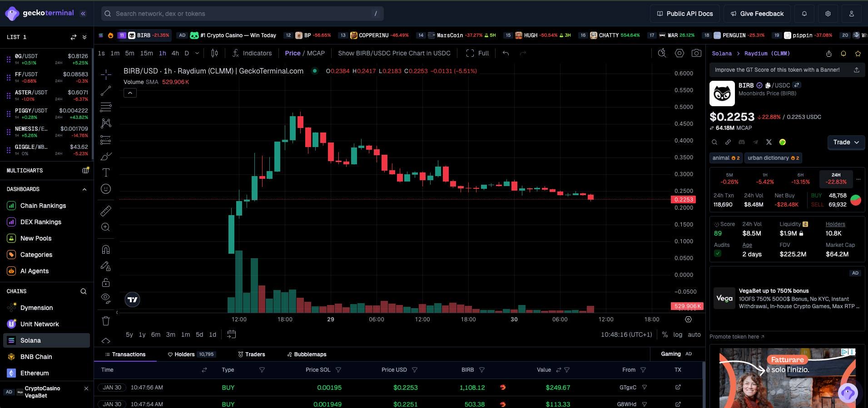Viewport: 868px width, 408px height.
Task: Select the trend line drawing tool
Action: point(106,91)
